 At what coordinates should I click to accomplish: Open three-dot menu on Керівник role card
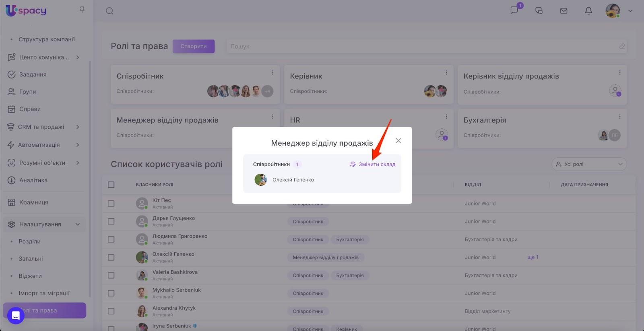tap(446, 73)
